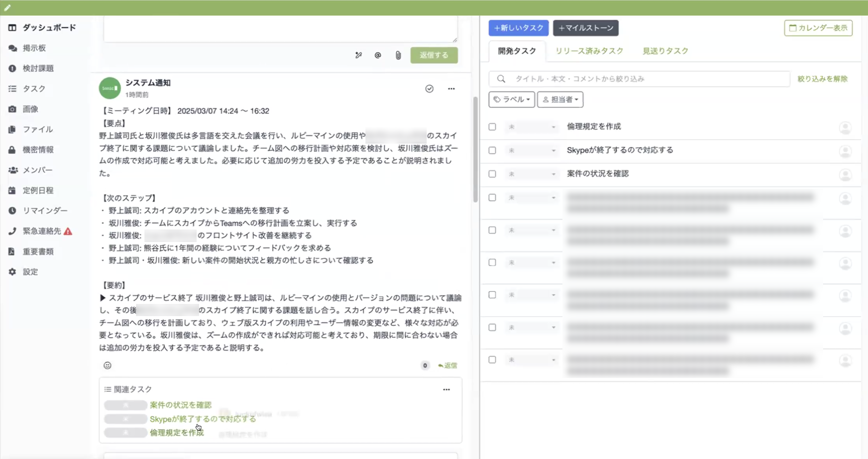Click the magic wand formatting icon
The image size is (868, 459).
coord(358,55)
